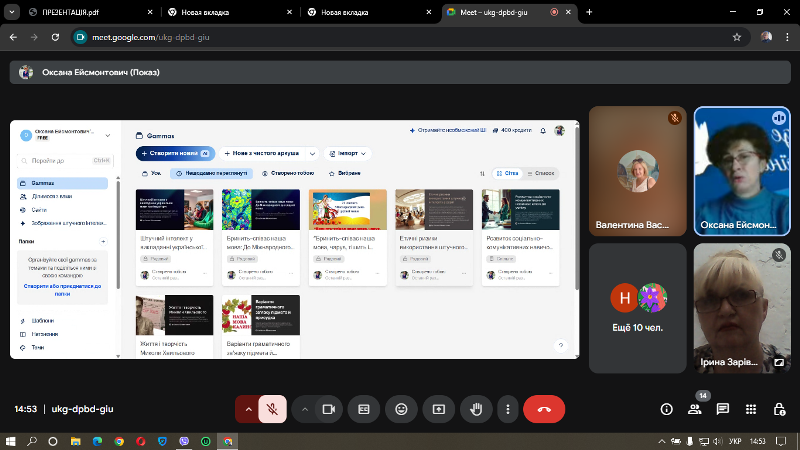The width and height of the screenshot is (800, 450).
Task: Open the tab search dropdown arrow
Action: click(x=11, y=12)
